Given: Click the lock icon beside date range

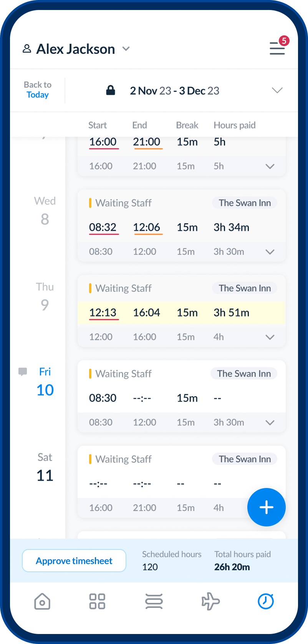Looking at the screenshot, I should point(111,91).
